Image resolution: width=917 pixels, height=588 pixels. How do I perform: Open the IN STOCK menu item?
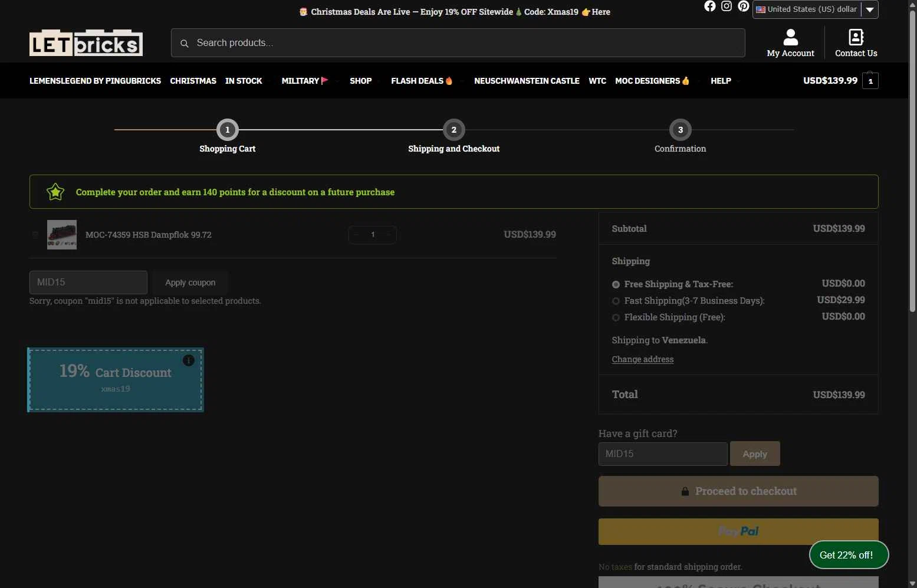click(x=244, y=81)
